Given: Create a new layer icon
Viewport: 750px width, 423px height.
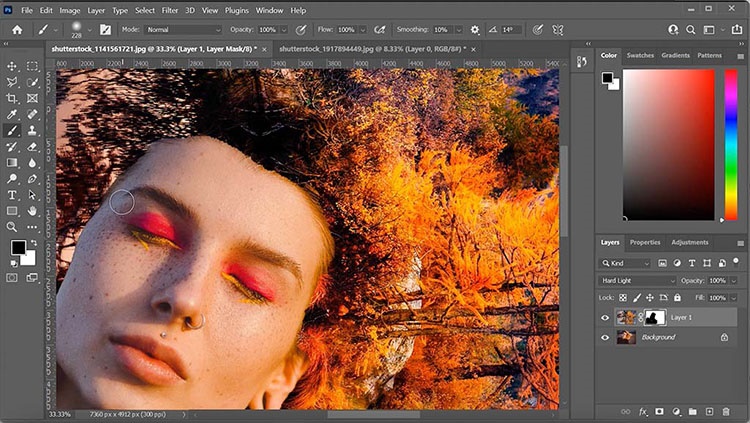Looking at the screenshot, I should 709,412.
